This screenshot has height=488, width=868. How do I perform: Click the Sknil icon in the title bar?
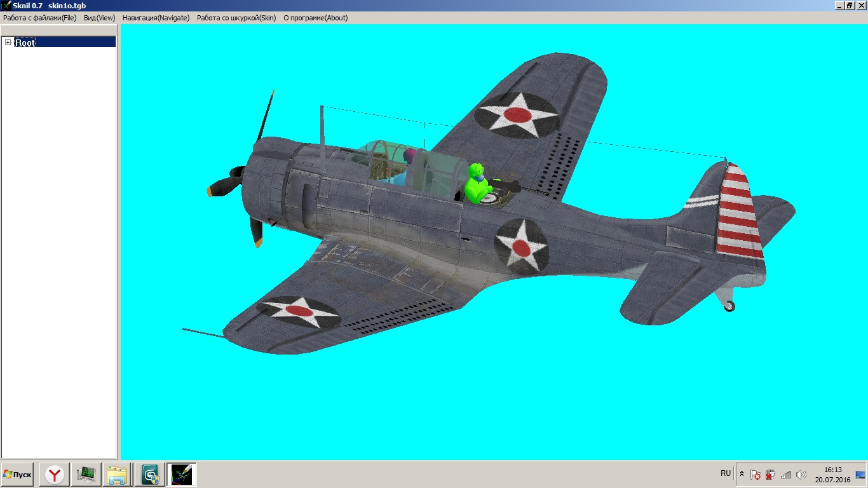(6, 5)
